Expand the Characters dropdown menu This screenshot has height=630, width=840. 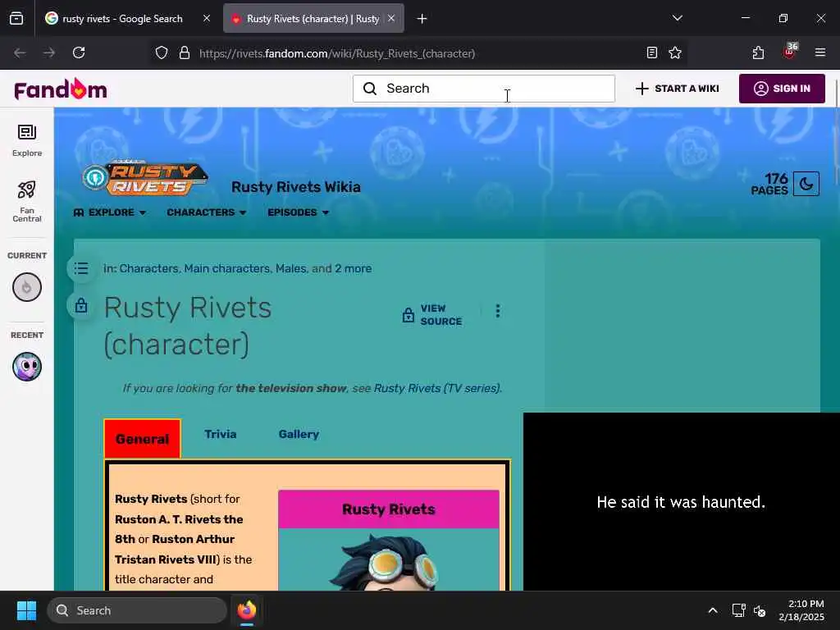pyautogui.click(x=206, y=212)
